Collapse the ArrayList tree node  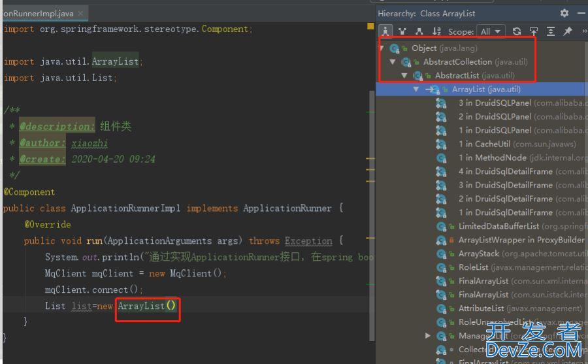tap(416, 90)
